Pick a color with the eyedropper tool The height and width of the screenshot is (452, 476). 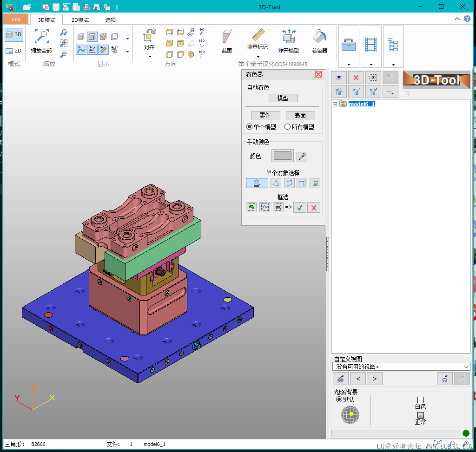[302, 157]
